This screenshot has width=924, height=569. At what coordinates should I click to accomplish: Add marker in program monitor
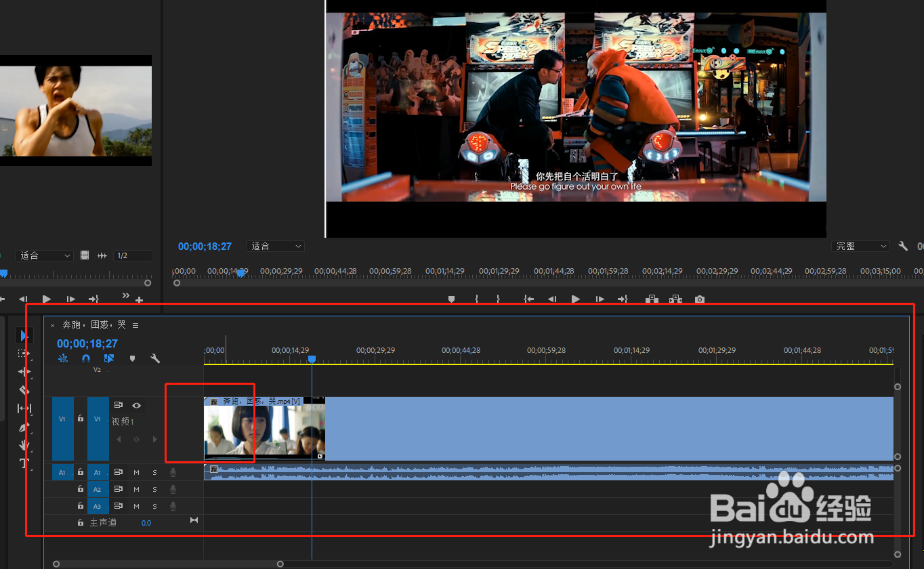click(452, 299)
